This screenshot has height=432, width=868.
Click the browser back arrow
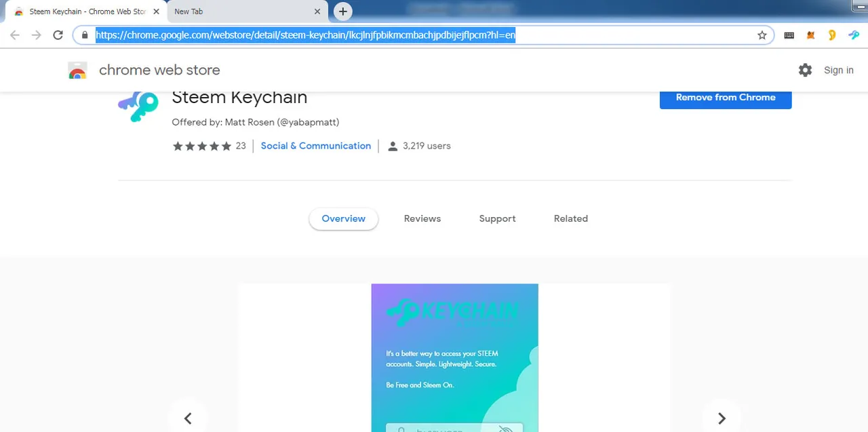(x=15, y=35)
